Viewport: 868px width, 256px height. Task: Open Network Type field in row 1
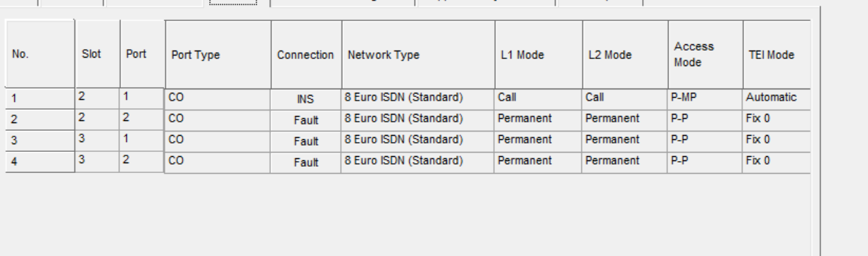tap(417, 99)
